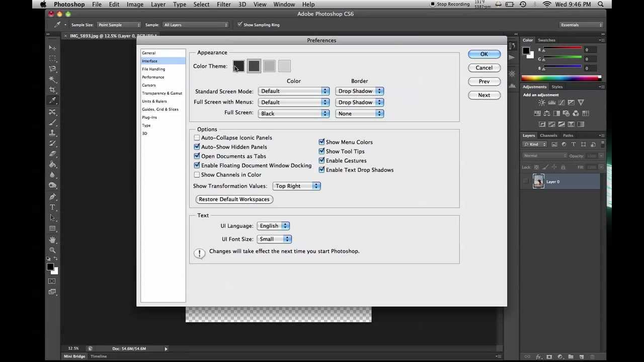Viewport: 644px width, 362px height.
Task: Select the Zoom tool
Action: coord(52,250)
